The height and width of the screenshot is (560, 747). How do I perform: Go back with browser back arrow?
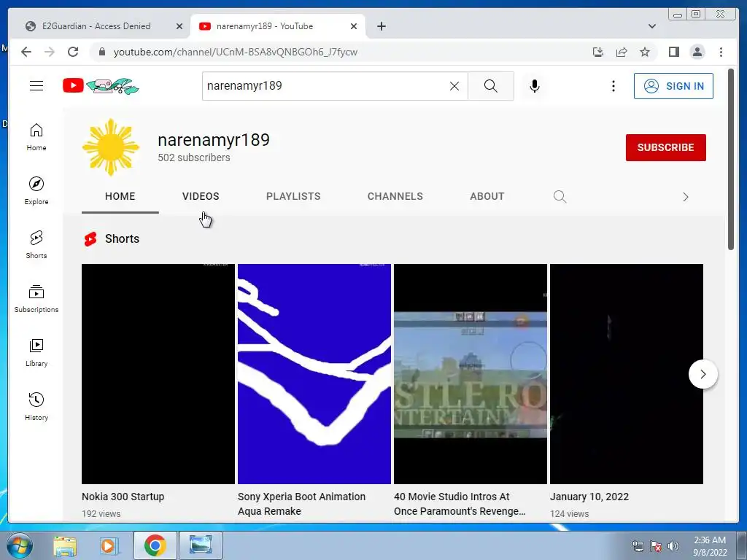26,52
